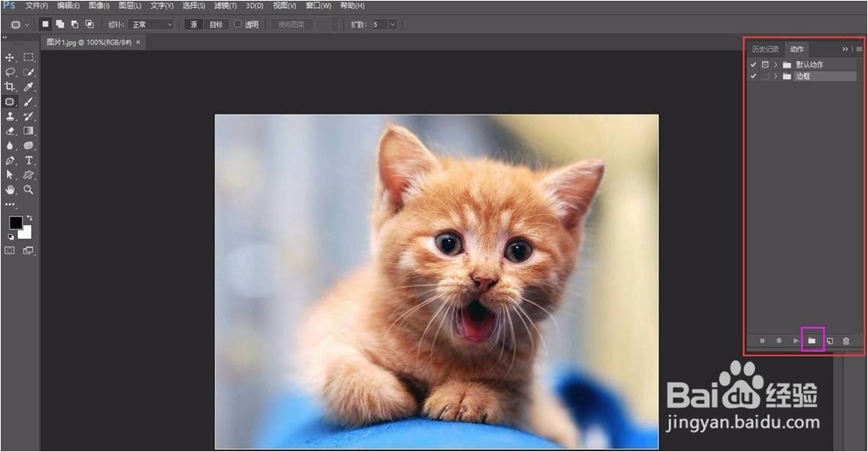Click the black foreground color swatch
The height and width of the screenshot is (452, 868).
click(x=15, y=222)
